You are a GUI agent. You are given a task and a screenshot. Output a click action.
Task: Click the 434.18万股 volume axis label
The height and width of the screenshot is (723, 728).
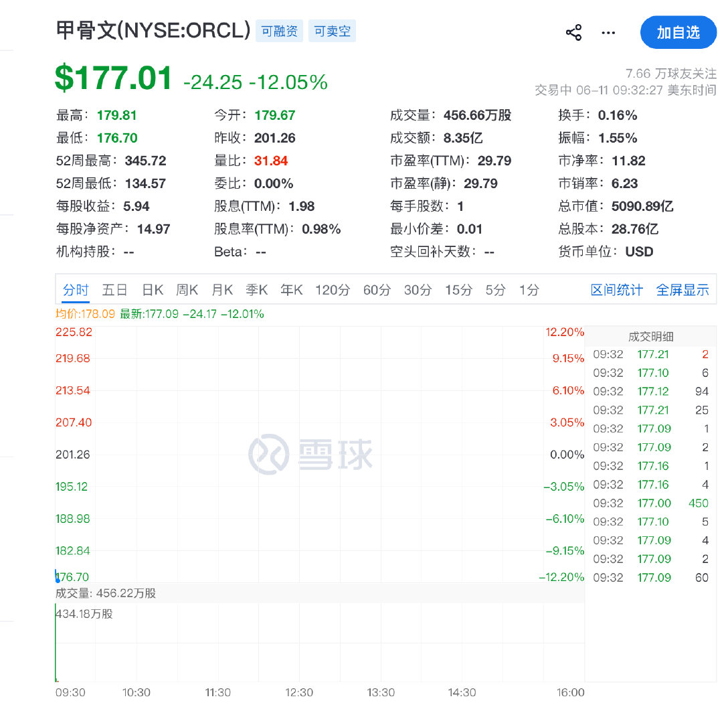[84, 614]
